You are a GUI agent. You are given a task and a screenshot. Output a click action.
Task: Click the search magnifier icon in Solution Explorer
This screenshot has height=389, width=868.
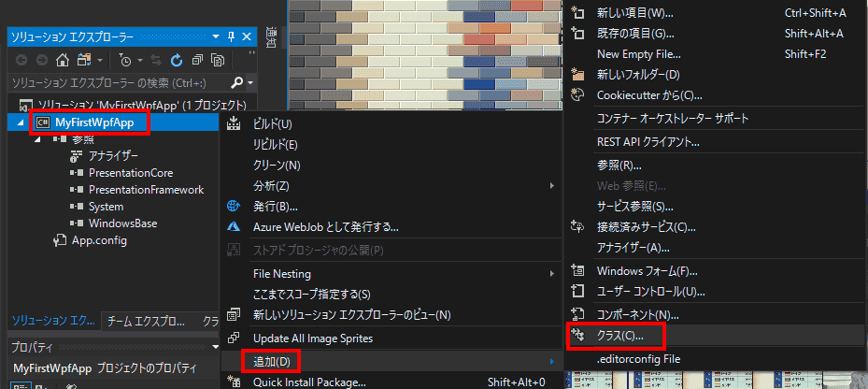point(236,83)
